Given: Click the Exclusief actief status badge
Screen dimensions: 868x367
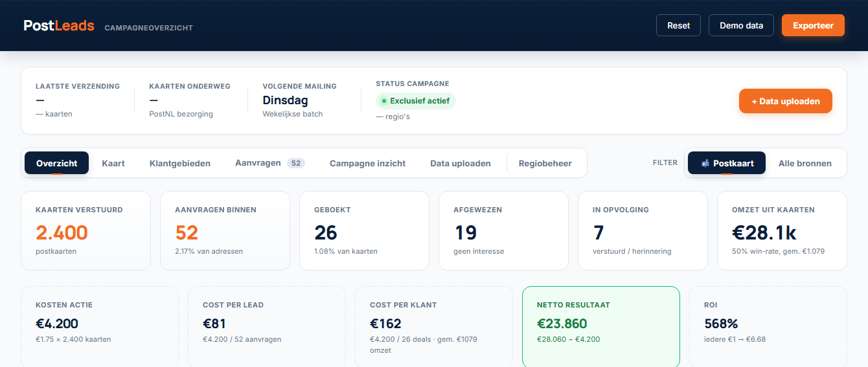Looking at the screenshot, I should pyautogui.click(x=416, y=101).
